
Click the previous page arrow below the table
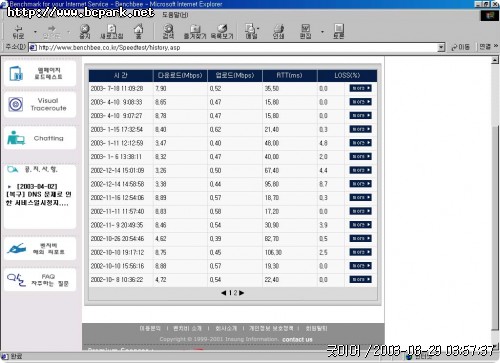point(224,293)
